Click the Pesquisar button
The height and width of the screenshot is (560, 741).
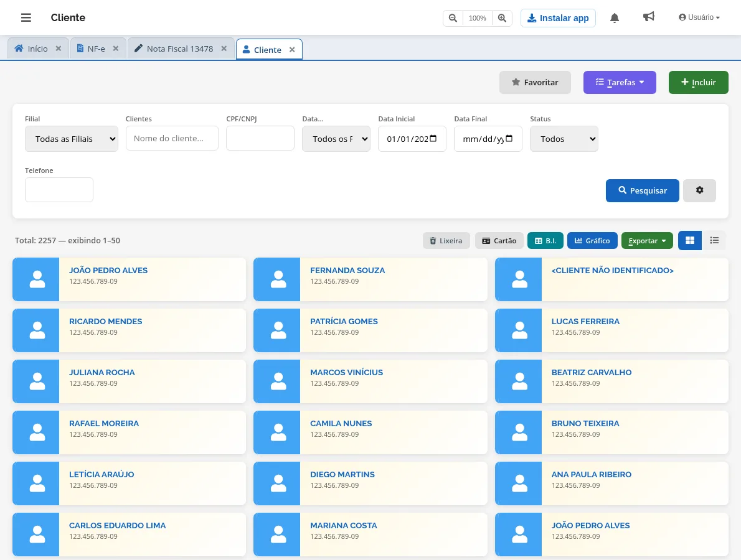642,190
